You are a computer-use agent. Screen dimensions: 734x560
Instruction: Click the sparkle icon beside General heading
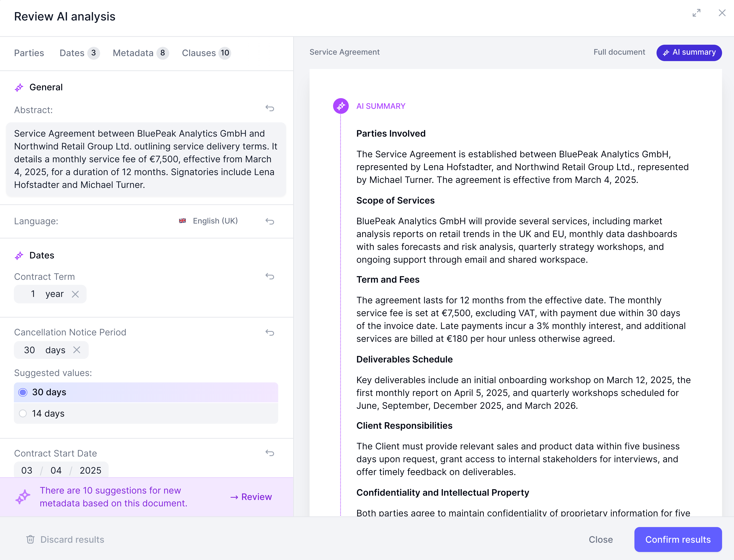[x=19, y=87]
